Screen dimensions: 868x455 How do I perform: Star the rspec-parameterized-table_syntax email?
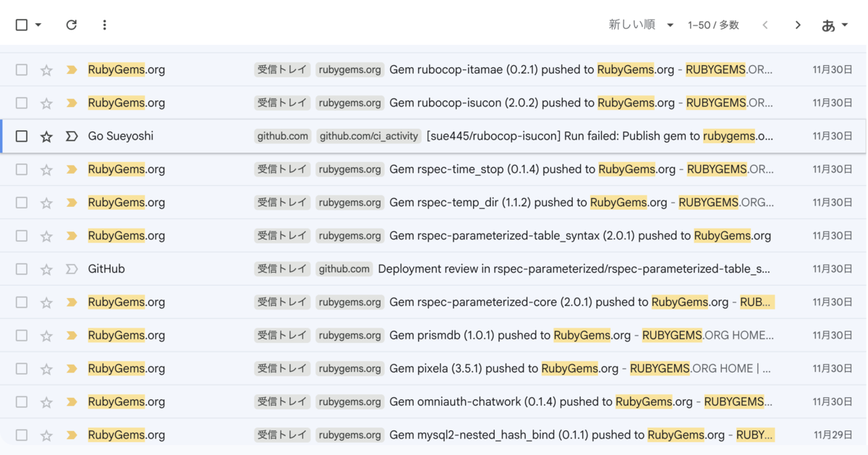[x=46, y=237]
